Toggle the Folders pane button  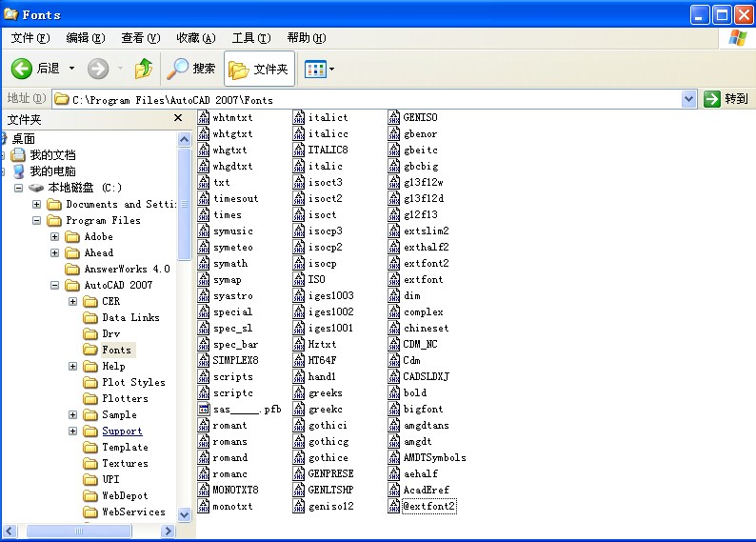pyautogui.click(x=259, y=69)
